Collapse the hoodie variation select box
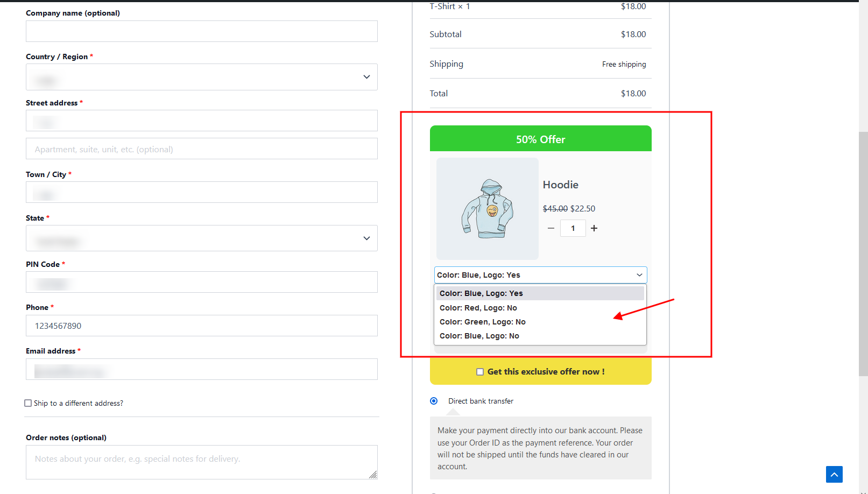The height and width of the screenshot is (494, 868). 540,275
